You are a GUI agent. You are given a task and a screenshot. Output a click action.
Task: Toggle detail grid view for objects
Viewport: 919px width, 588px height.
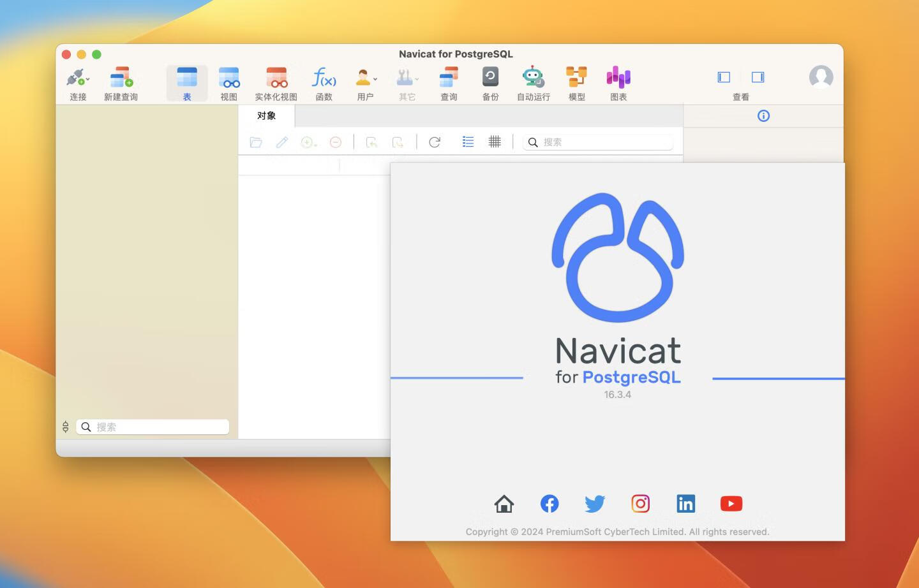tap(495, 142)
